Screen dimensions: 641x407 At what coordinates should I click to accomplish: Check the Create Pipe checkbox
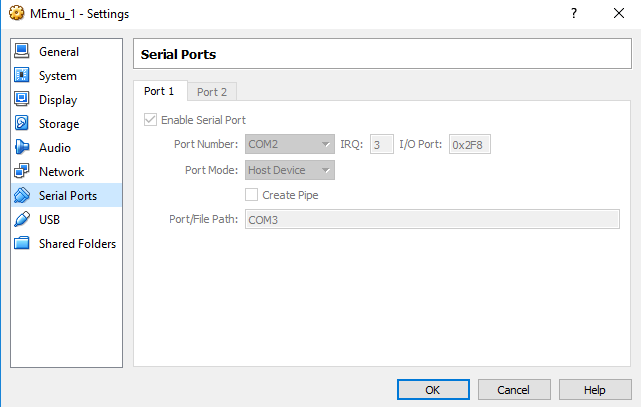(252, 195)
